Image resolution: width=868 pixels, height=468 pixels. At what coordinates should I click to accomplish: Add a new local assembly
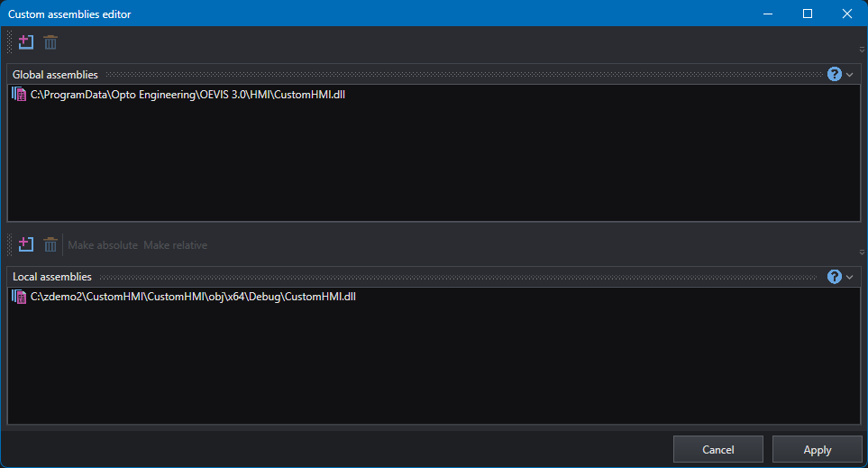click(26, 244)
